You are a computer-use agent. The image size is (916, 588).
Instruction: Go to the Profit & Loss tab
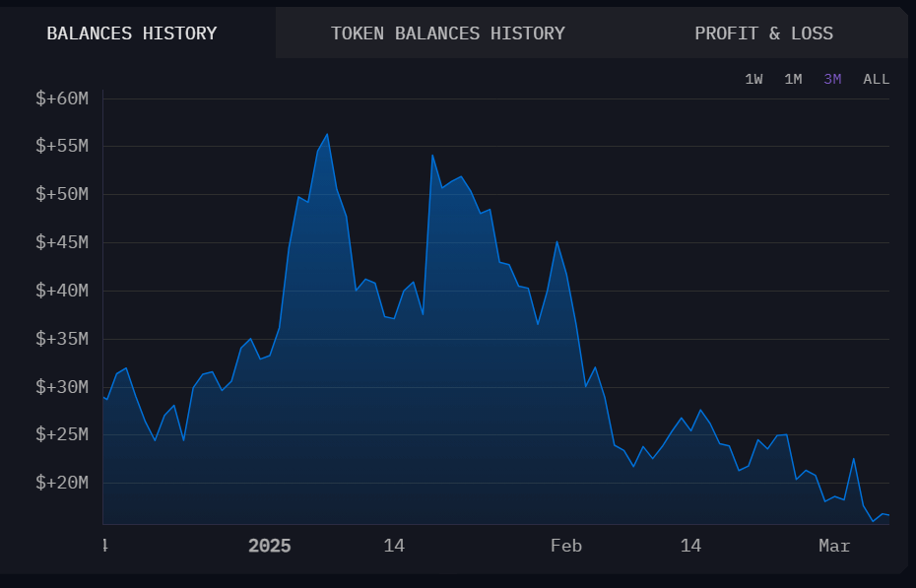pyautogui.click(x=763, y=33)
